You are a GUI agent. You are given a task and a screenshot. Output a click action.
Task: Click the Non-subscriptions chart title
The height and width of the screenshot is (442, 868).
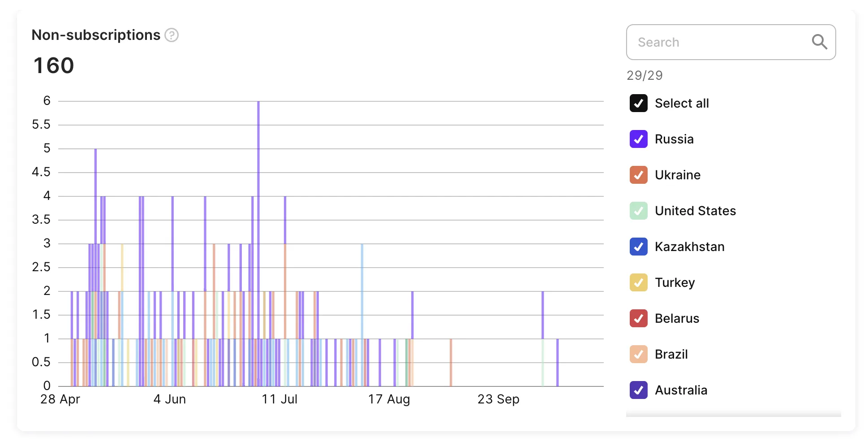tap(96, 35)
